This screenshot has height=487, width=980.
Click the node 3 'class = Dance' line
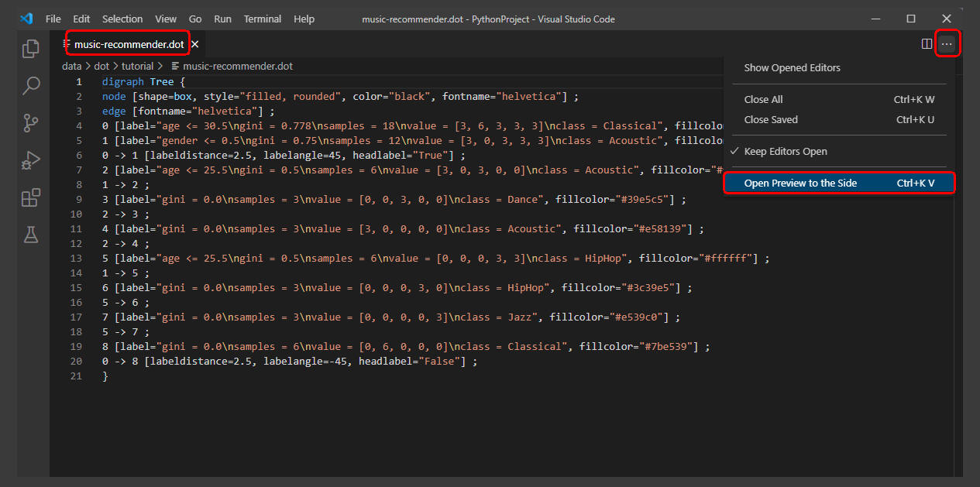click(394, 199)
